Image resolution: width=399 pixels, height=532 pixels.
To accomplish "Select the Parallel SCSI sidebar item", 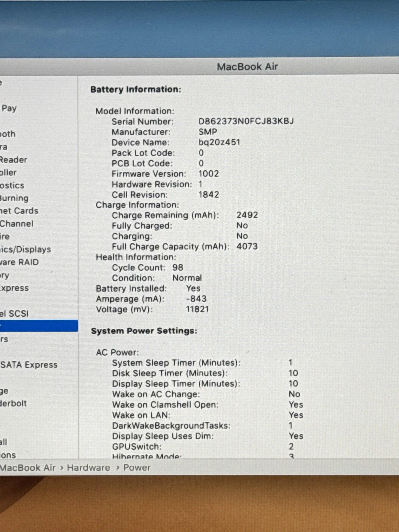I will 14,314.
